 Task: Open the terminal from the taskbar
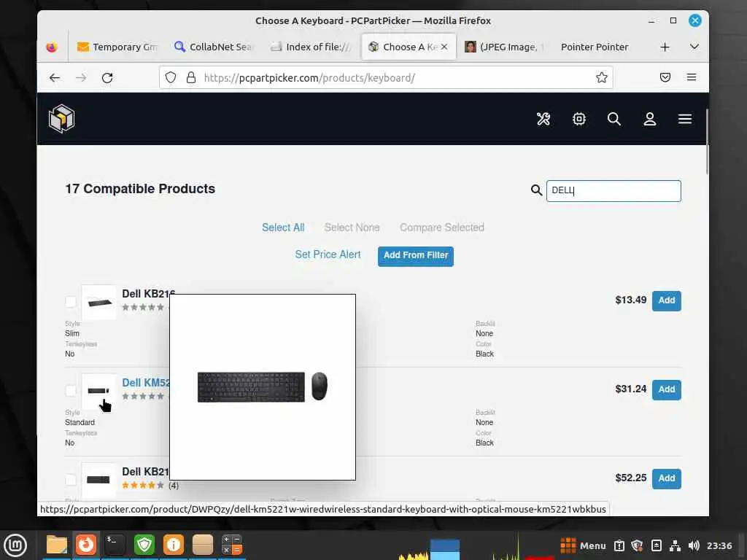tap(115, 545)
